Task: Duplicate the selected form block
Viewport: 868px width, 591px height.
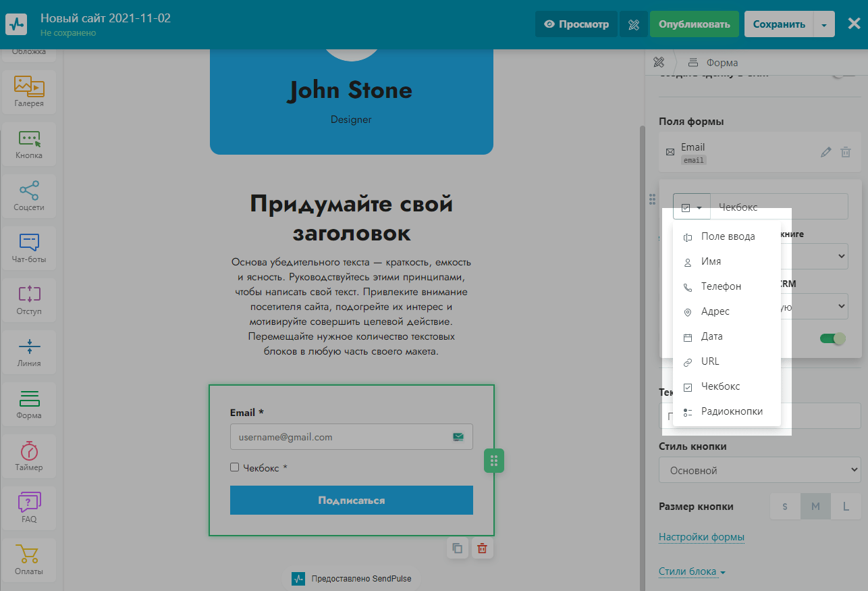Action: (457, 548)
